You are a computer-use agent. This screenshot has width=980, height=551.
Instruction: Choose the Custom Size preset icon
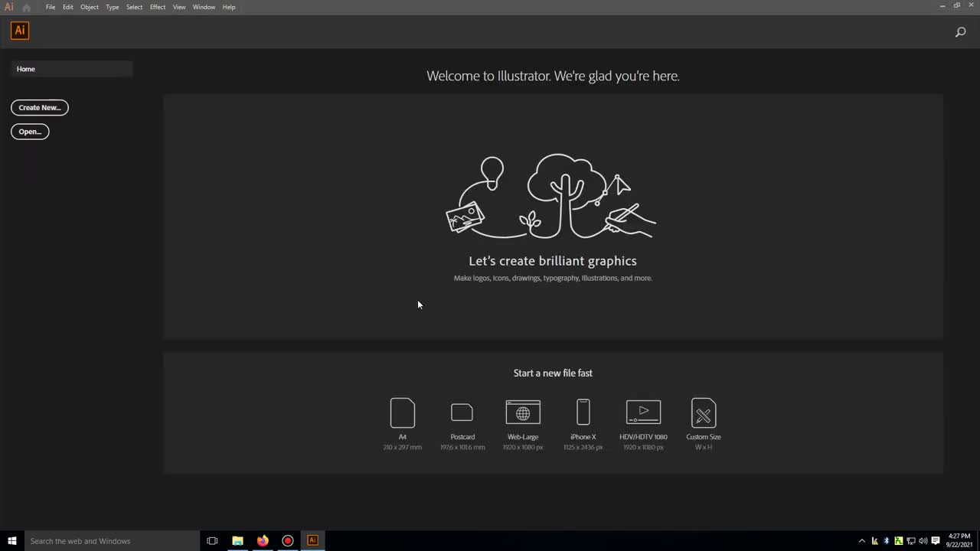click(704, 412)
